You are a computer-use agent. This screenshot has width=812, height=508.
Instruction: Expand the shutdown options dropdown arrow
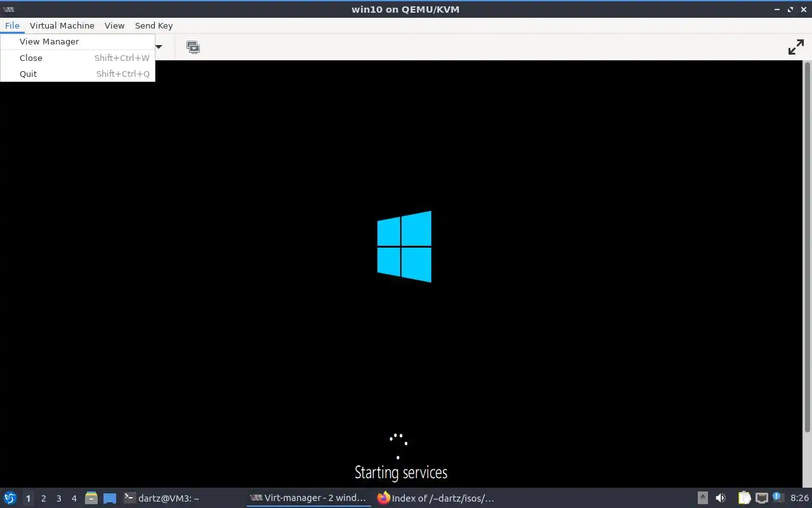(x=159, y=47)
